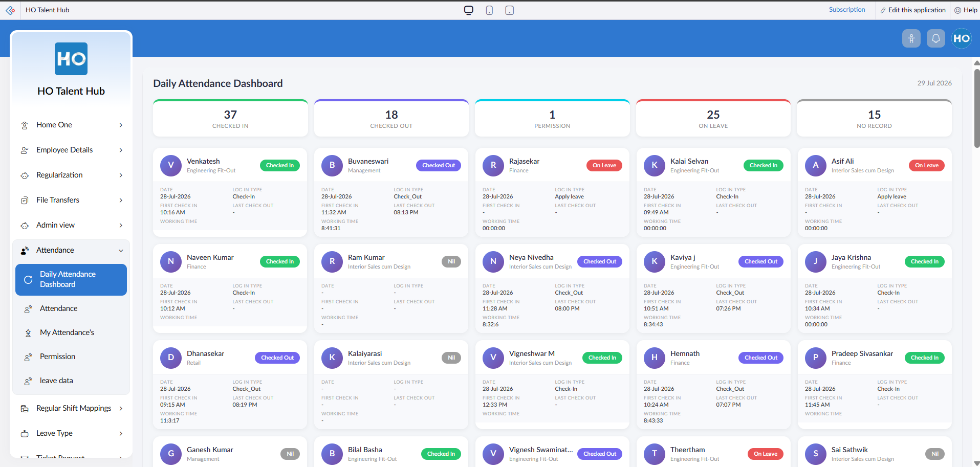This screenshot has height=467, width=980.
Task: Select the 18 Checked Out summary card
Action: coord(391,118)
